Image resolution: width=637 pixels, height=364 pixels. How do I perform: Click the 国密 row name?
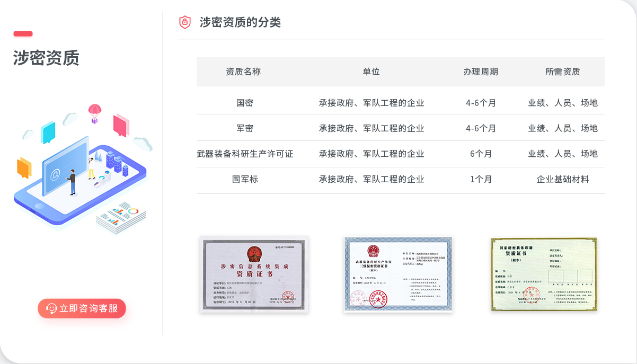point(245,103)
